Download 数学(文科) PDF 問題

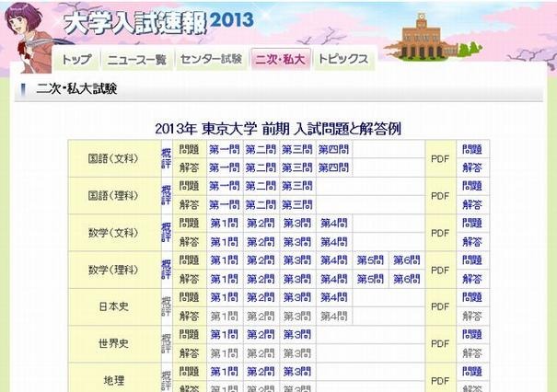pos(472,224)
